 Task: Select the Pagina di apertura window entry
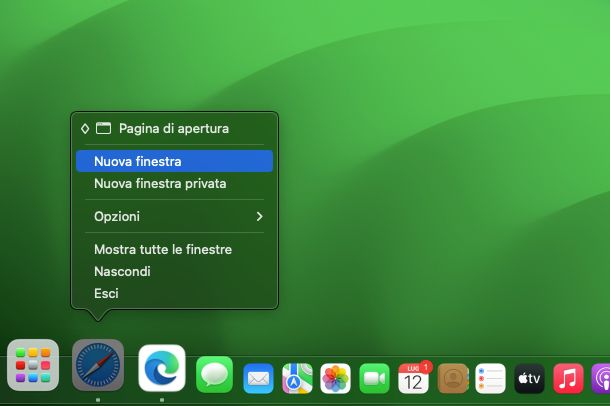coord(174,128)
